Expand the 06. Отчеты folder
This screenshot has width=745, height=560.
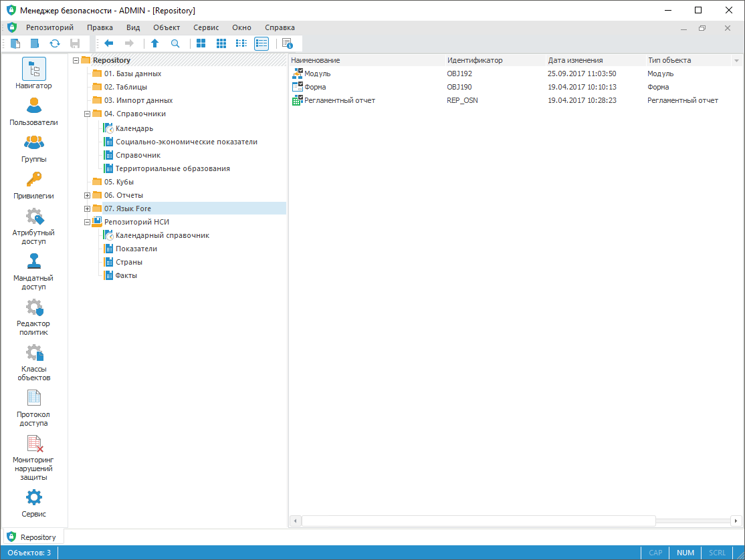pyautogui.click(x=87, y=195)
